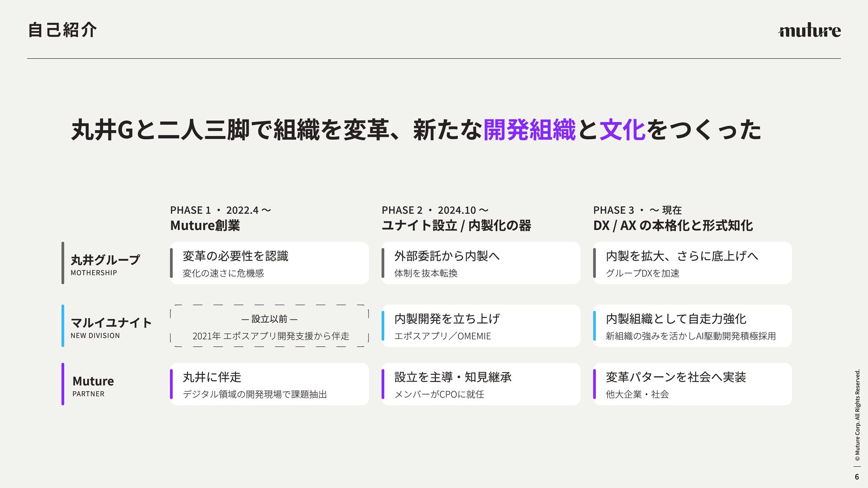Viewport: 868px width, 488px height.
Task: Click the MOTHERSHIP sublabel
Action: tap(94, 273)
